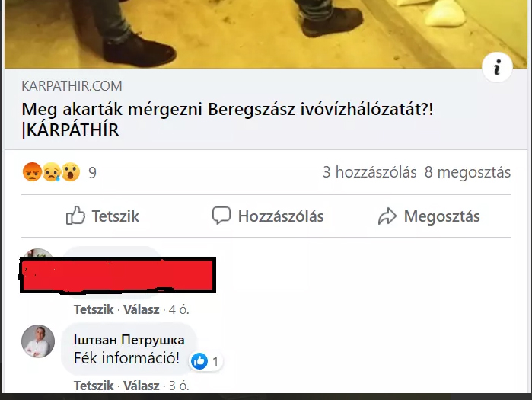
Task: Click Tetszik under the redacted comment
Action: pyautogui.click(x=94, y=309)
